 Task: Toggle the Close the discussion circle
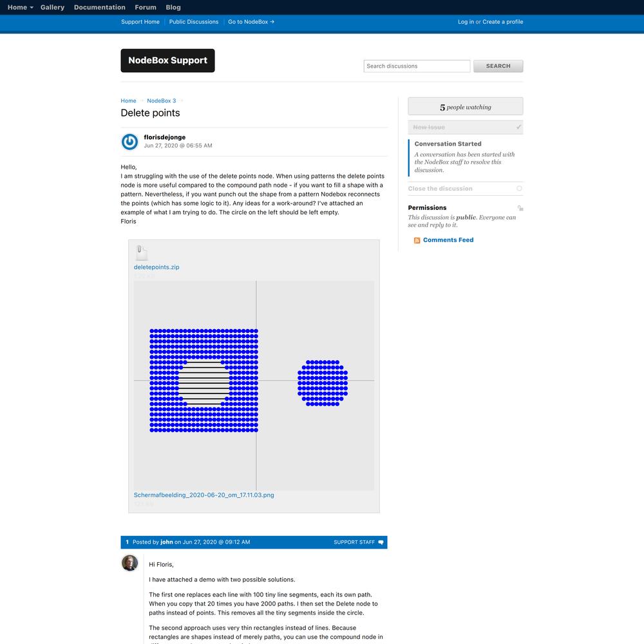click(519, 189)
